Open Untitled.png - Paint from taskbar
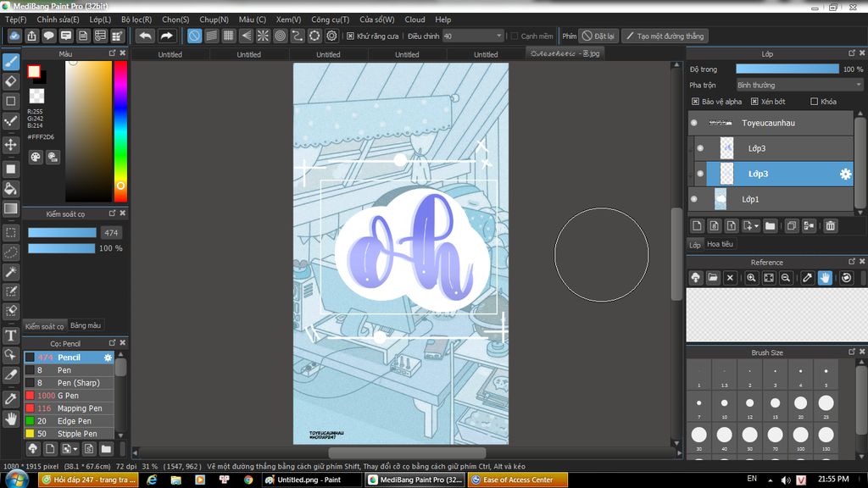This screenshot has height=488, width=868. (x=312, y=480)
